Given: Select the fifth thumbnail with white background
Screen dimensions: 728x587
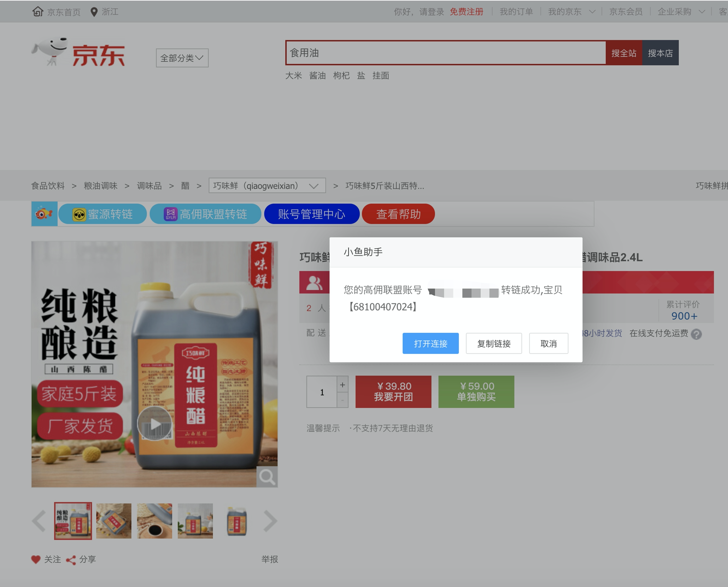Looking at the screenshot, I should click(236, 521).
